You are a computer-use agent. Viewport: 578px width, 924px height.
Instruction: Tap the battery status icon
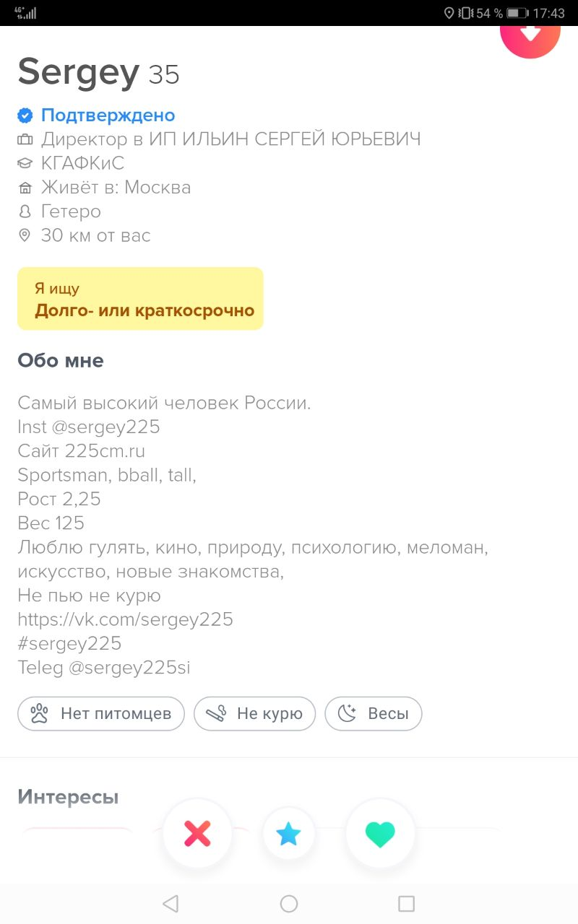click(x=517, y=13)
